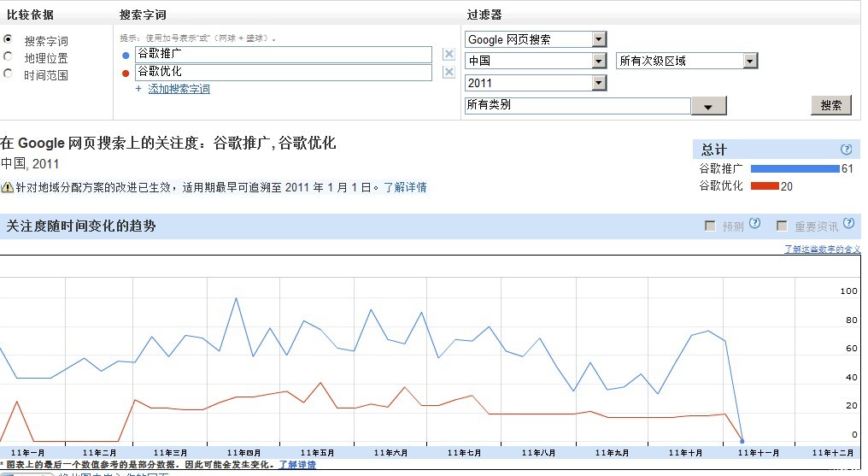
Task: Select 时间范围 comparison radio button
Action: click(x=8, y=73)
